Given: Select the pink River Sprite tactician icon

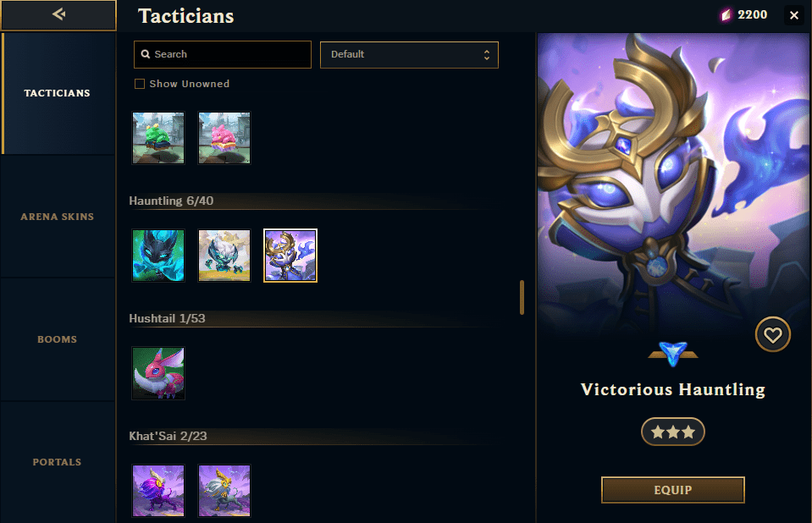Looking at the screenshot, I should click(x=224, y=138).
